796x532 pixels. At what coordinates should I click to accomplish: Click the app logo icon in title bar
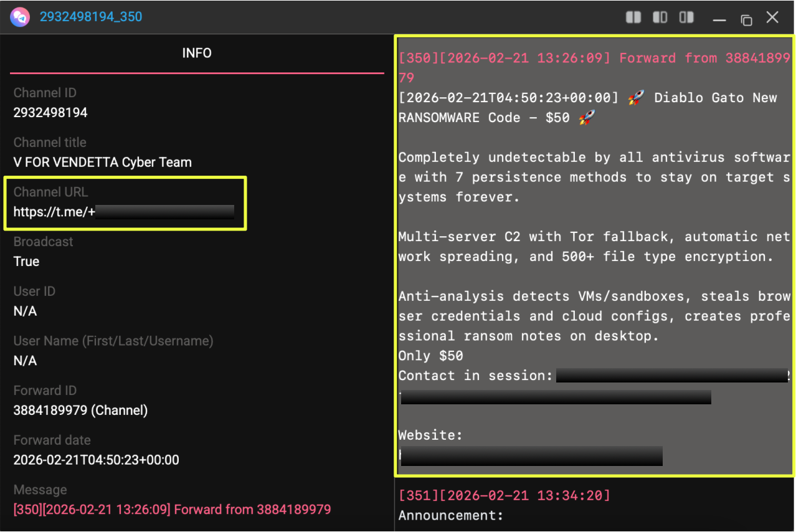coord(20,17)
